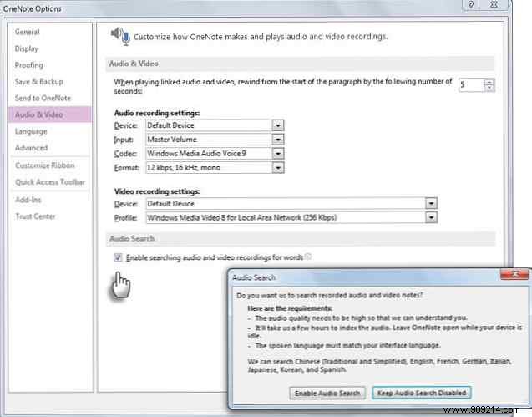Open the video Profile dropdown
This screenshot has width=532, height=417.
(x=431, y=217)
